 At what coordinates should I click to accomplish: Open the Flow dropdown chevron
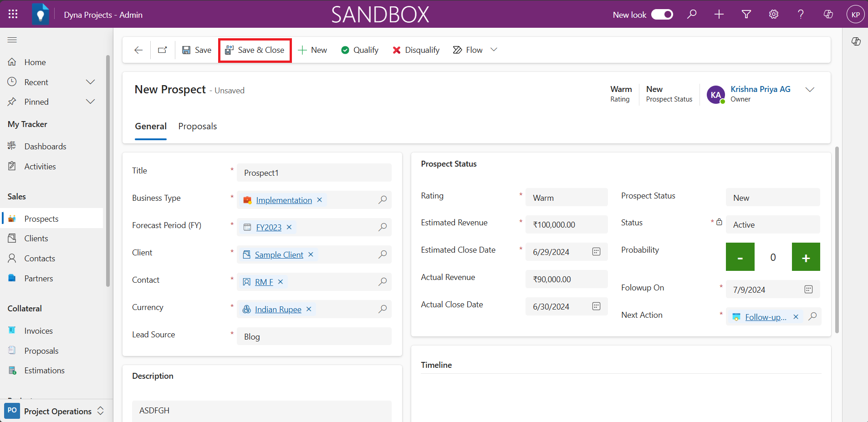[494, 50]
